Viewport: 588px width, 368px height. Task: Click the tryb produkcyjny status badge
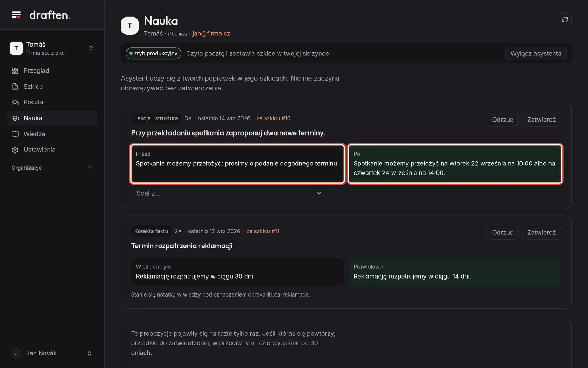click(x=153, y=53)
